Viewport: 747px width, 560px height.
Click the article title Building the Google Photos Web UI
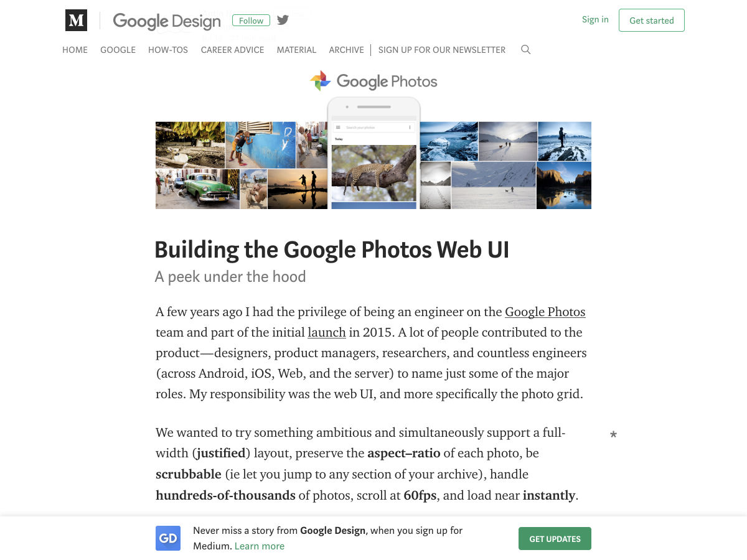click(x=332, y=250)
